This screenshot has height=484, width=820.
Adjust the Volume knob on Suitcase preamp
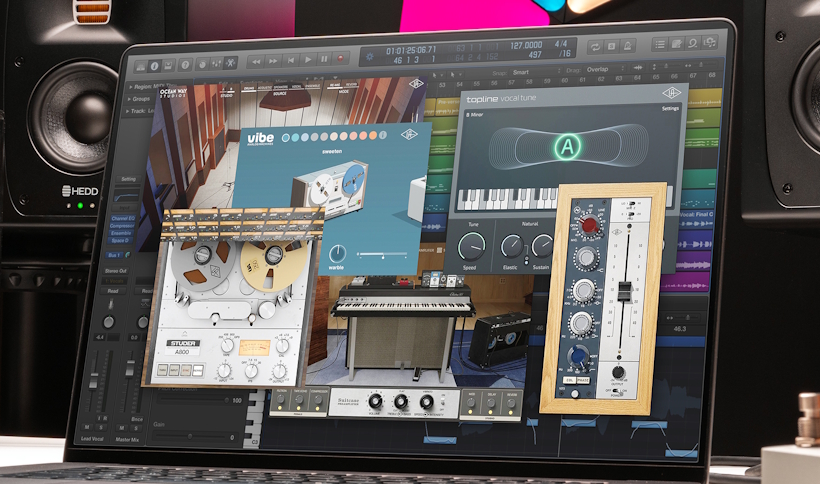pyautogui.click(x=374, y=401)
